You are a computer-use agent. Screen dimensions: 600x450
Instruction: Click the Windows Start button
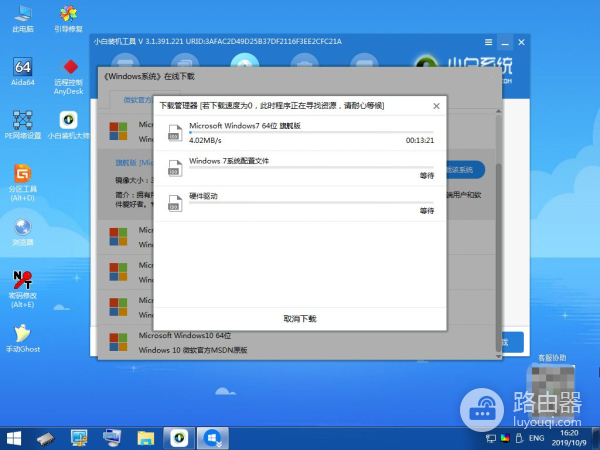pyautogui.click(x=14, y=439)
